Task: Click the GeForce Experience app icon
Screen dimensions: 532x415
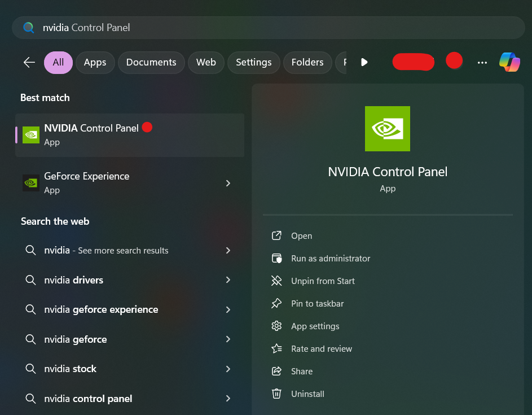Action: [31, 183]
